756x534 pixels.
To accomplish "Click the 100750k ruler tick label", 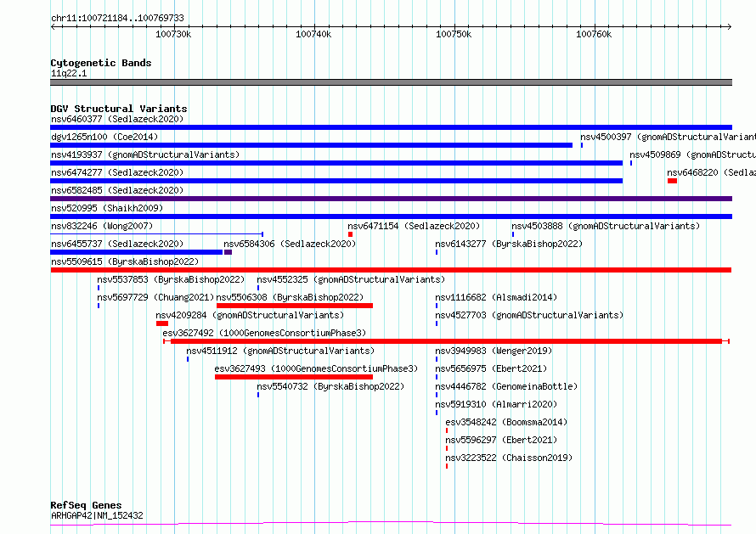I will click(x=454, y=34).
